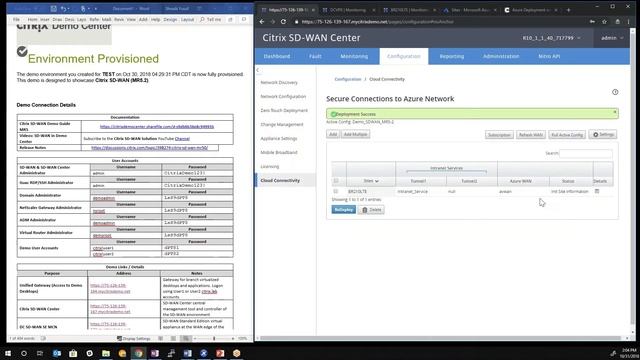Open the Fault tab
The height and width of the screenshot is (360, 640).
315,56
